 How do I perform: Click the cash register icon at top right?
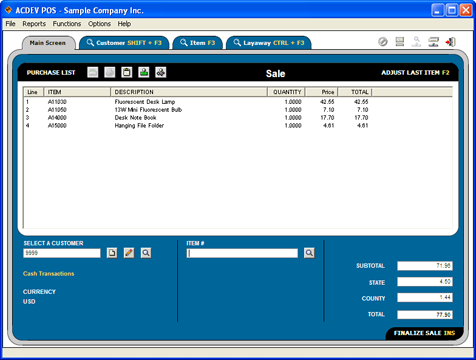[400, 42]
